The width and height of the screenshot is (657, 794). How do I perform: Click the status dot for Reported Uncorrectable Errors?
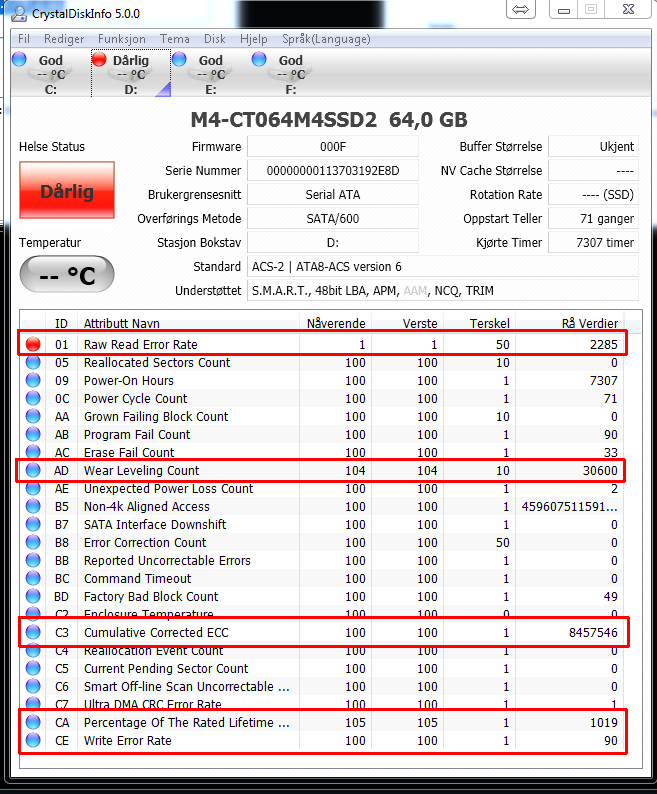[33, 561]
